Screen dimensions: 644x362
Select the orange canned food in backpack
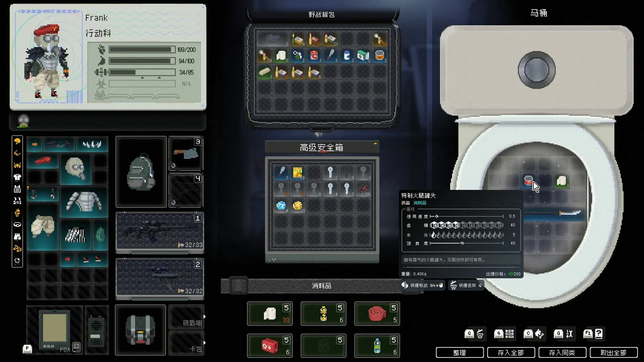pyautogui.click(x=380, y=55)
